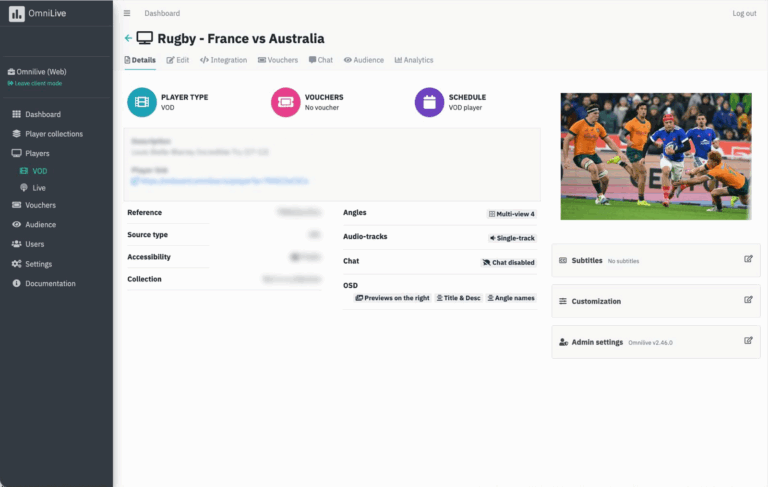
Task: Open Subtitles edit icon
Action: pos(748,259)
